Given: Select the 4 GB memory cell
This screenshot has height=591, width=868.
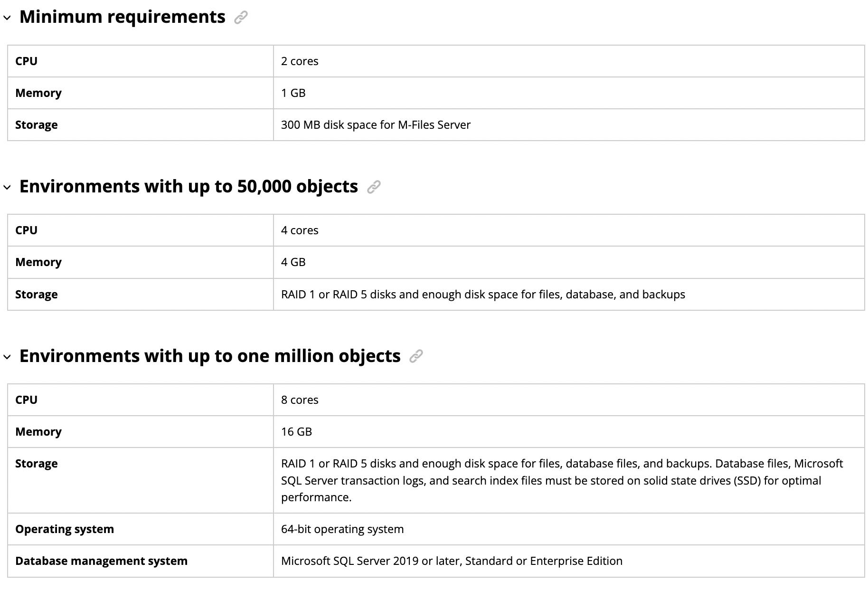Looking at the screenshot, I should click(569, 262).
